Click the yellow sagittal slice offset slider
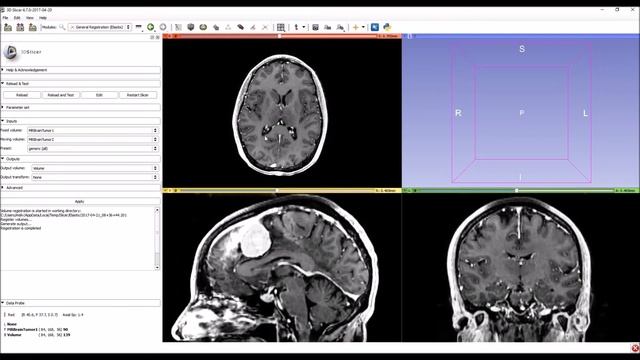The height and width of the screenshot is (360, 640). pyautogui.click(x=277, y=191)
